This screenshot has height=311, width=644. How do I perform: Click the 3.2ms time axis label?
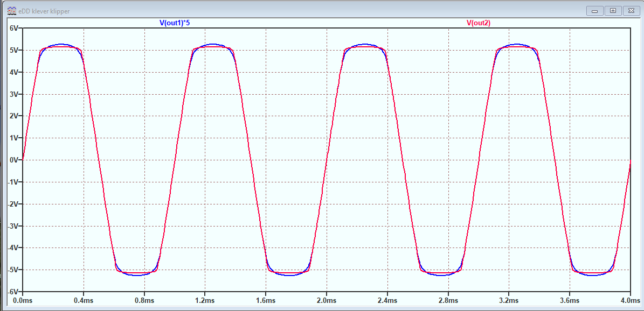tap(509, 301)
